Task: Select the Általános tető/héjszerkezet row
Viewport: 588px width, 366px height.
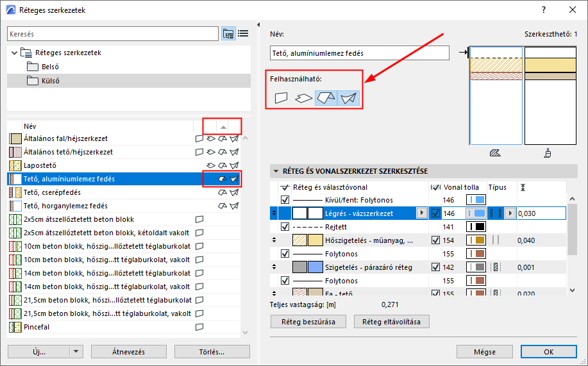Action: (124, 152)
